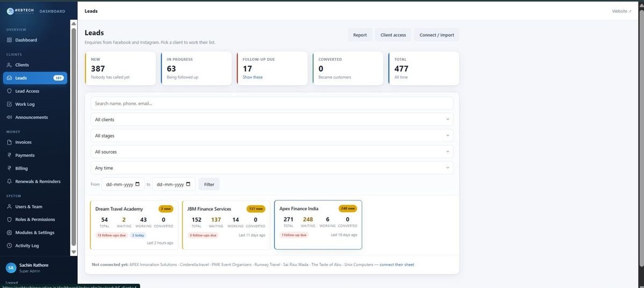This screenshot has width=644, height=288.
Task: Open Activity Log menu item
Action: coord(35,246)
